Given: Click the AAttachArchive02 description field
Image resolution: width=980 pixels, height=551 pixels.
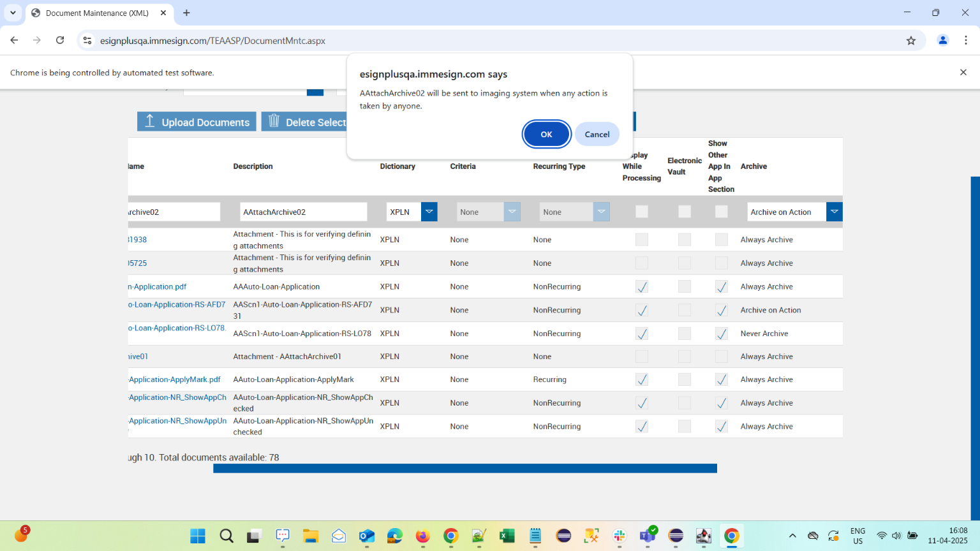Looking at the screenshot, I should [x=304, y=212].
